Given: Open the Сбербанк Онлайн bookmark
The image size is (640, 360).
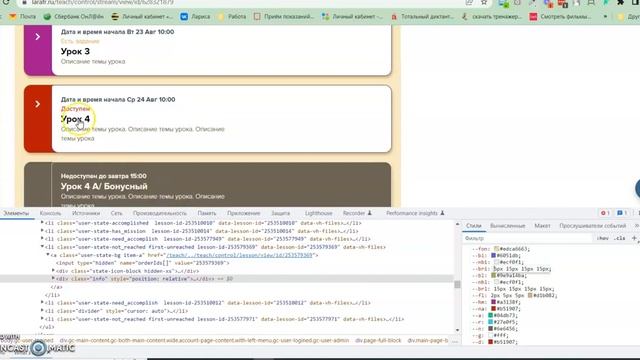Looking at the screenshot, I should pos(74,17).
